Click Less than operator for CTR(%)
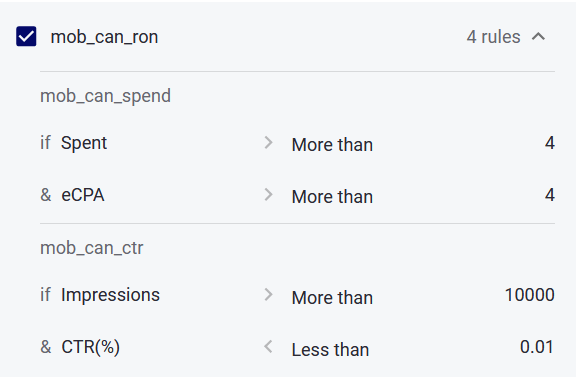This screenshot has width=576, height=377. tap(330, 349)
